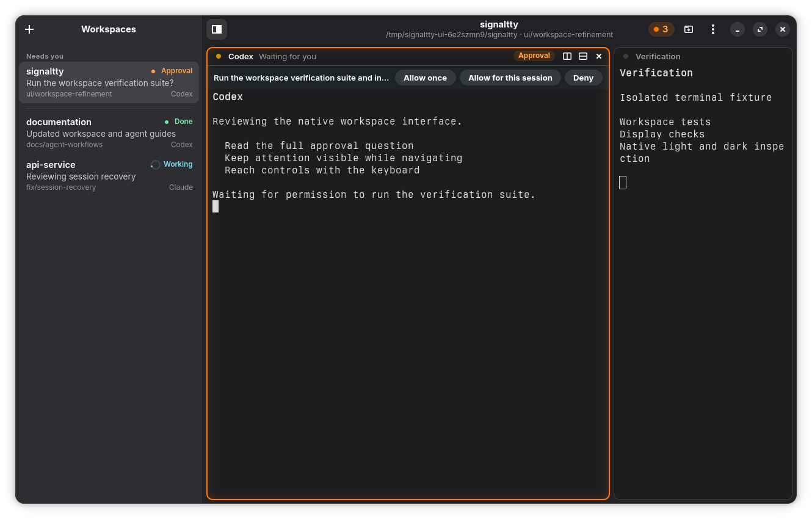Choose Allow for this session
This screenshot has width=812, height=519.
pos(510,78)
